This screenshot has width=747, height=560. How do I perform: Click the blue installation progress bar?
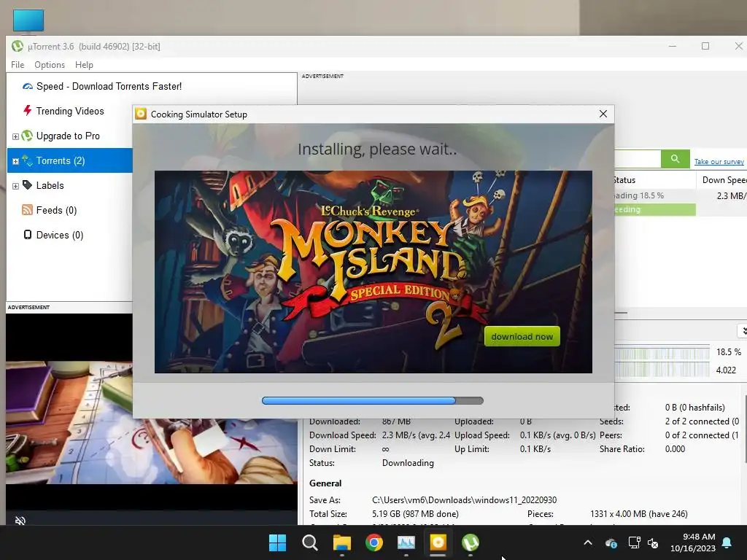[373, 400]
